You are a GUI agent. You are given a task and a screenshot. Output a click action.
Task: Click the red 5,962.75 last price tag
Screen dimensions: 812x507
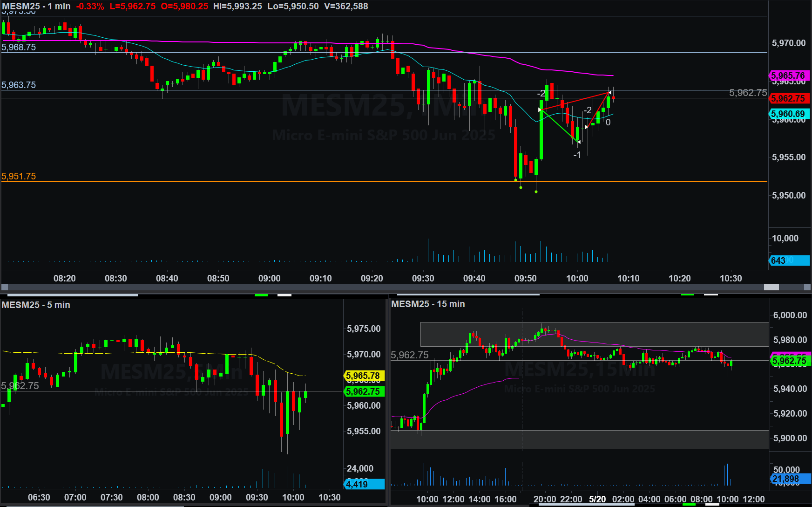coord(789,98)
